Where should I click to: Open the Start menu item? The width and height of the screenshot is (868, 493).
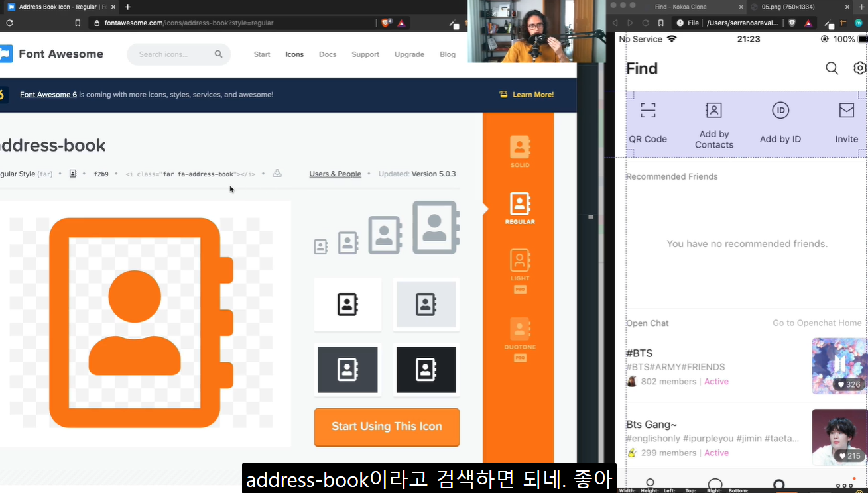coord(262,54)
